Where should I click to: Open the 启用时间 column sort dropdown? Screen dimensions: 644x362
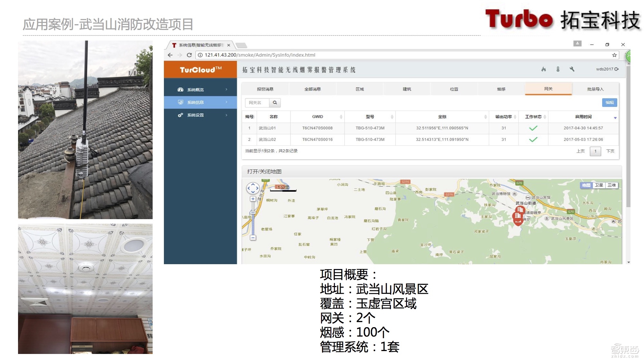616,118
